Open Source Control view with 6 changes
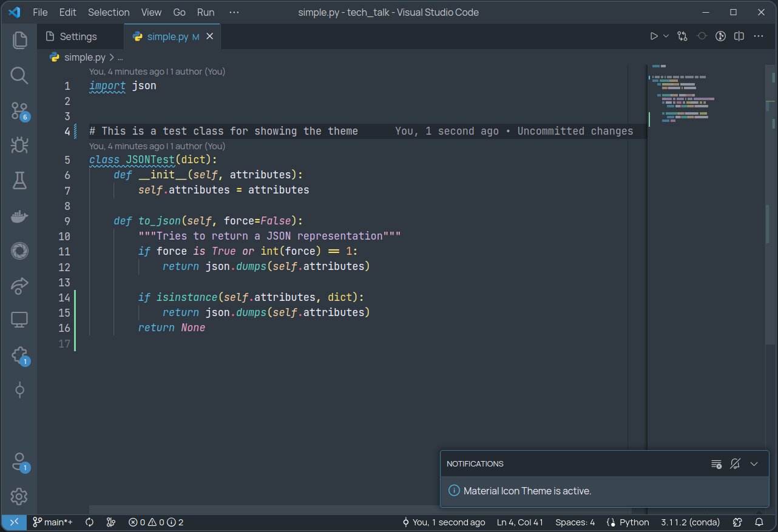778x532 pixels. pyautogui.click(x=19, y=110)
